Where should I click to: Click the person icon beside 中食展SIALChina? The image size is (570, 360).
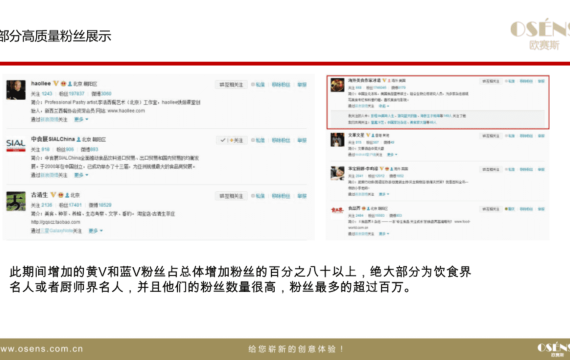tap(79, 140)
